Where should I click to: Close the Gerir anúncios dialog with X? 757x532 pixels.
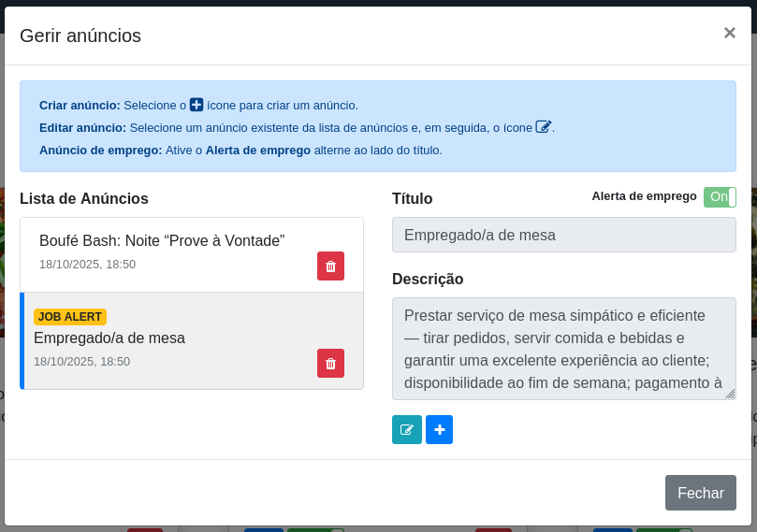(x=730, y=33)
